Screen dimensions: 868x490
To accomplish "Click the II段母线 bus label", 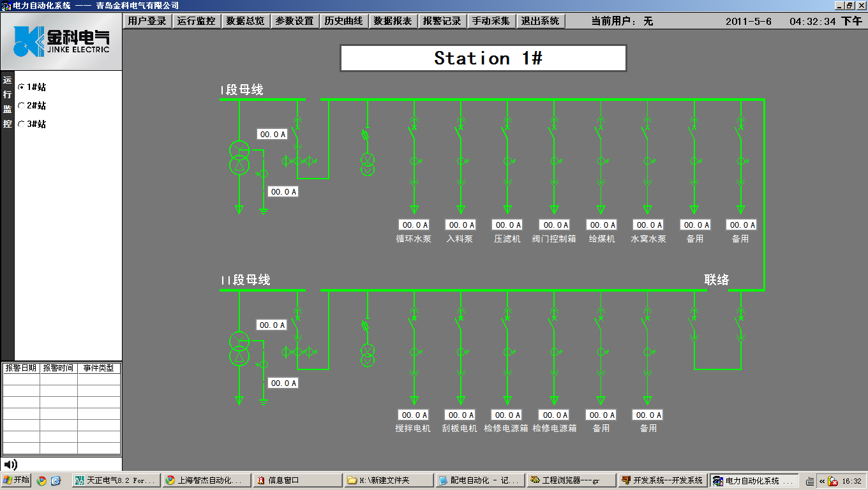I will pyautogui.click(x=246, y=279).
